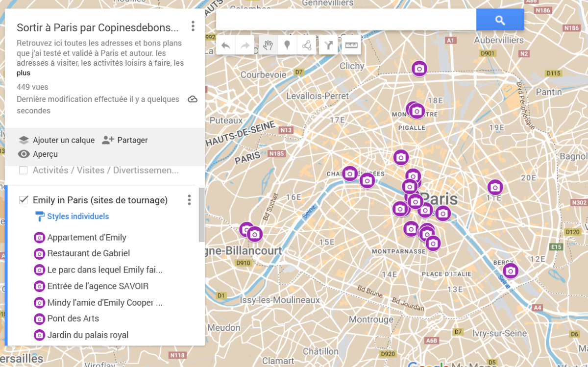Select 'Le parc dans lequel Emily fai...' item
The width and height of the screenshot is (588, 367).
(x=105, y=270)
